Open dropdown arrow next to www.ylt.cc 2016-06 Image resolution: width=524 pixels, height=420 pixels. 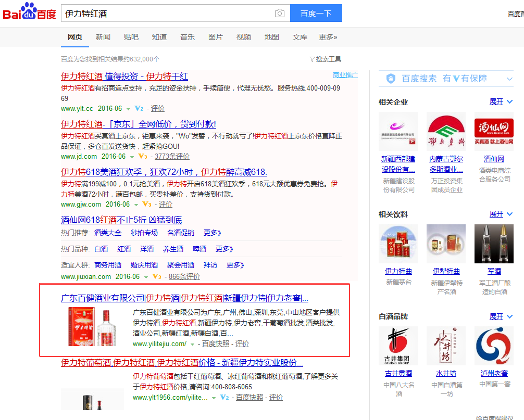[128, 109]
